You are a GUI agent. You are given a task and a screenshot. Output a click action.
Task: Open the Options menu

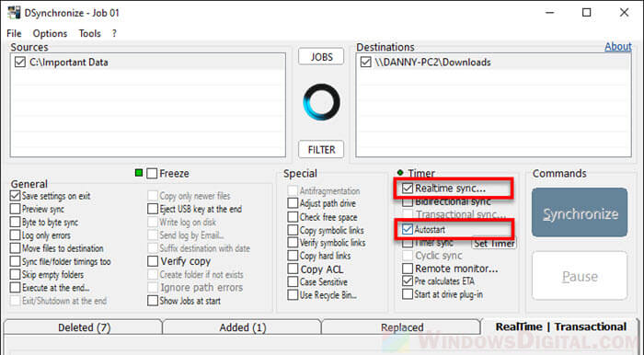50,33
